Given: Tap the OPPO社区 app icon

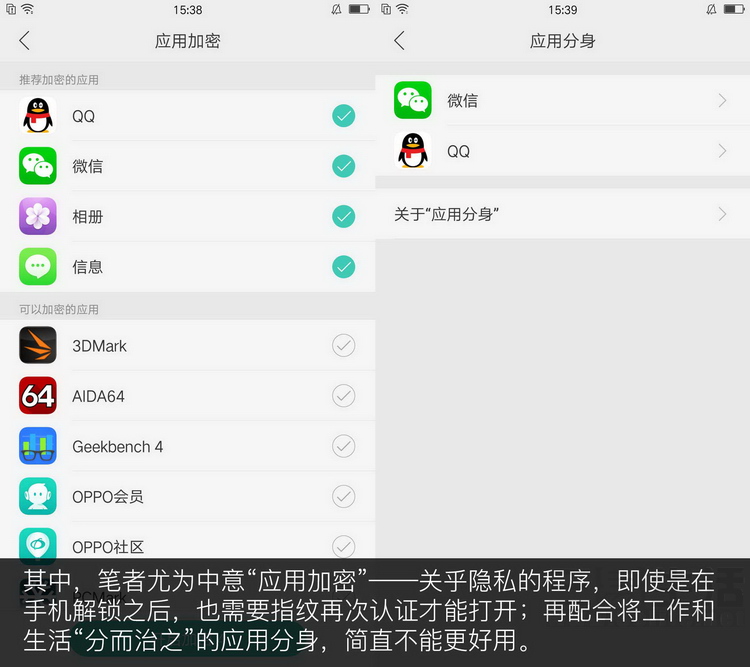Looking at the screenshot, I should point(38,545).
